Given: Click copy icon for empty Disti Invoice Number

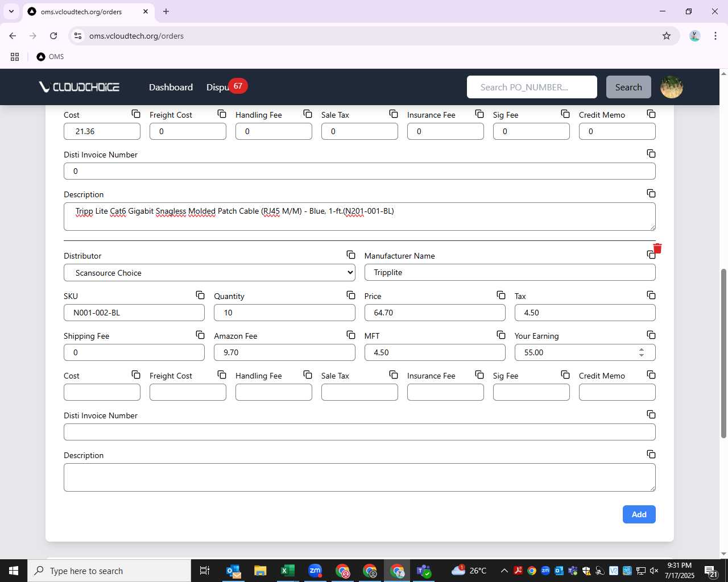Looking at the screenshot, I should click(651, 414).
